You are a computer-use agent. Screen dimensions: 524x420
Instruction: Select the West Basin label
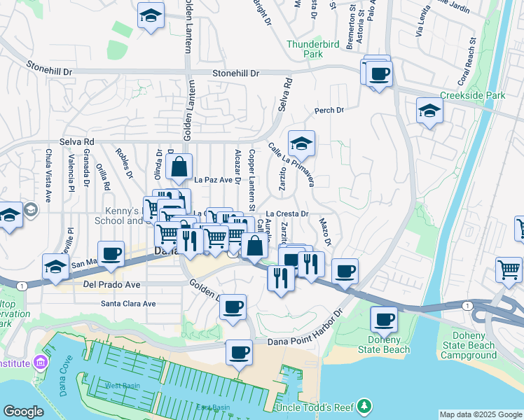pyautogui.click(x=123, y=386)
